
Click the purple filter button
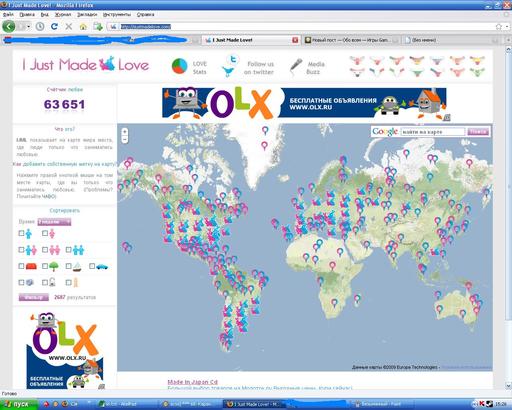(x=34, y=297)
